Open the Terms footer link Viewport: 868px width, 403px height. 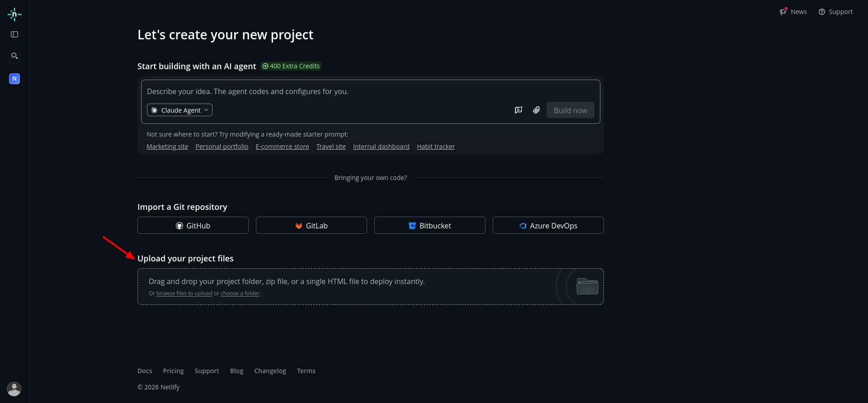click(306, 371)
